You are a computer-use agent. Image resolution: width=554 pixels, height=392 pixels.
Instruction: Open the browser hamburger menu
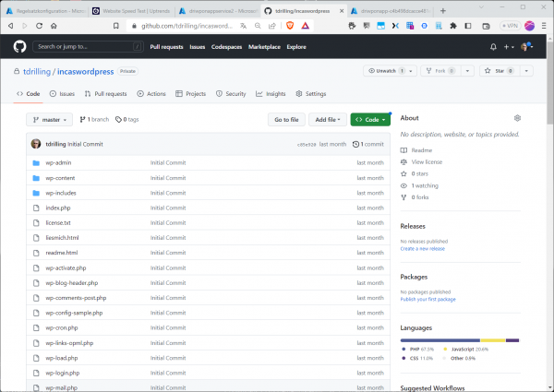[x=544, y=26]
